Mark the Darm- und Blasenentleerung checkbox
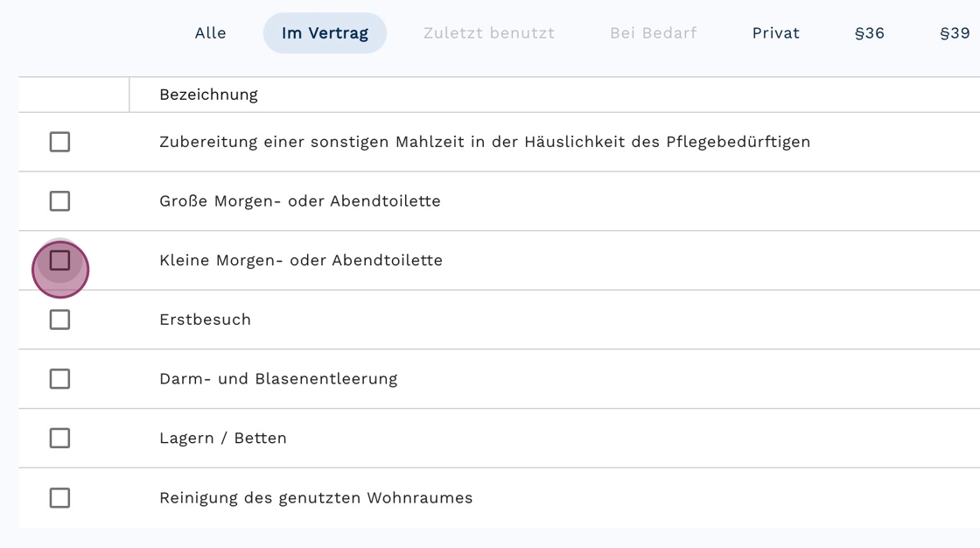This screenshot has height=548, width=980. pos(59,379)
